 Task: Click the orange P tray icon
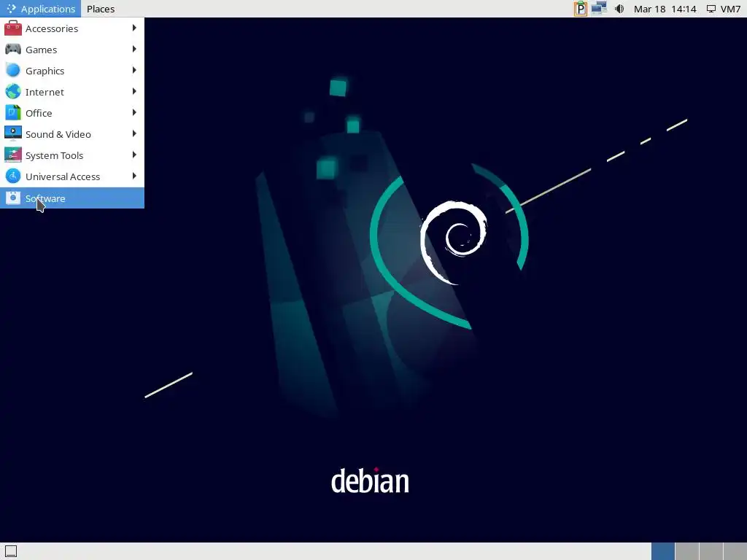580,9
